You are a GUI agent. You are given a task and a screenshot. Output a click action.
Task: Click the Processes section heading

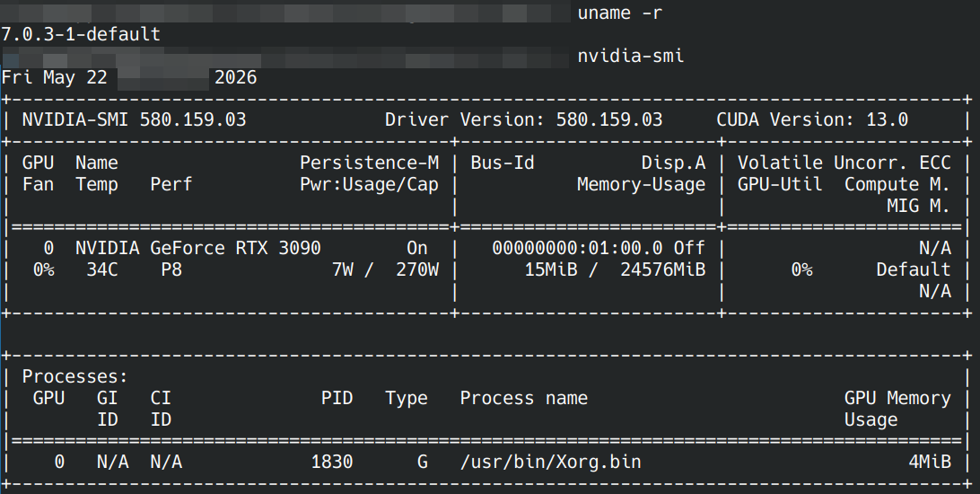click(x=75, y=376)
